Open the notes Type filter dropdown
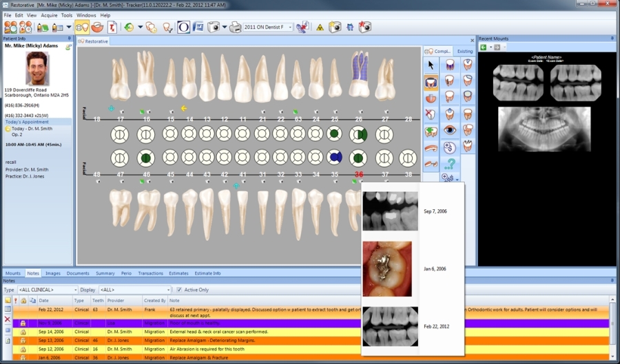Image resolution: width=620 pixels, height=364 pixels. click(74, 290)
